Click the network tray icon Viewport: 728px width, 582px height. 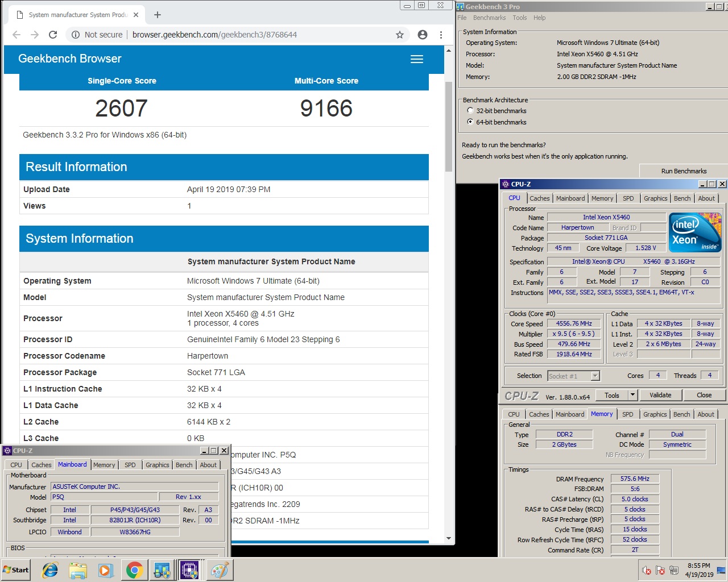(x=674, y=570)
